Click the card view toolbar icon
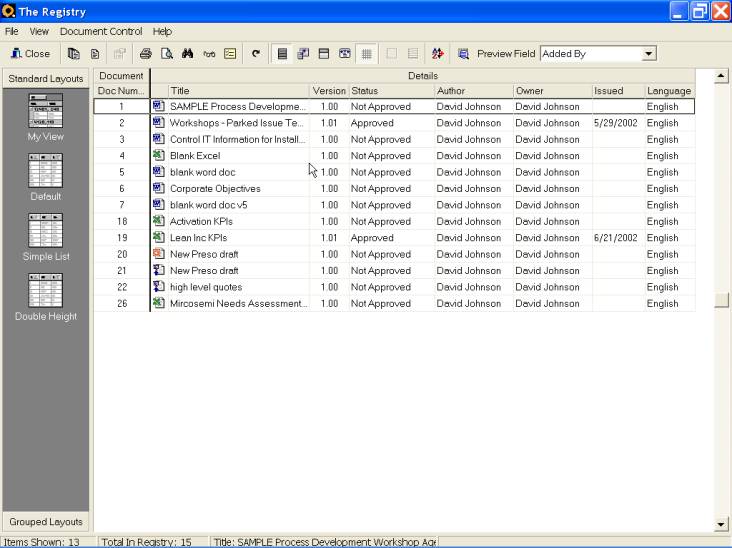The width and height of the screenshot is (732, 548). (x=345, y=54)
